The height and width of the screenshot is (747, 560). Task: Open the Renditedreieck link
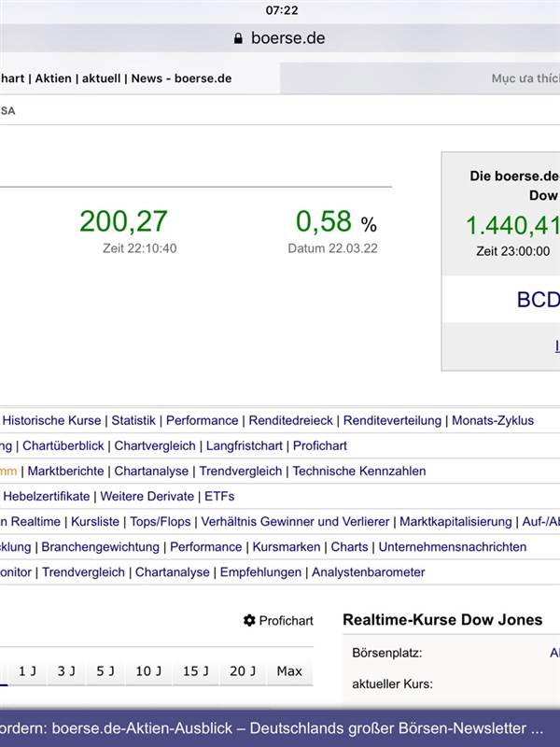tap(290, 421)
